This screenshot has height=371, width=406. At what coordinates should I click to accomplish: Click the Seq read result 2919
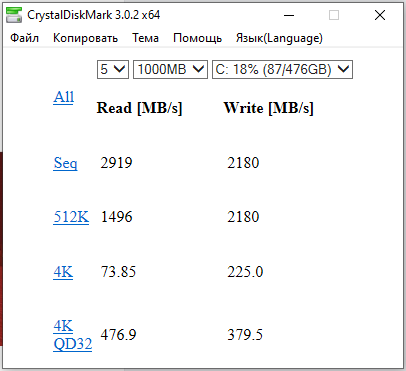click(x=116, y=163)
